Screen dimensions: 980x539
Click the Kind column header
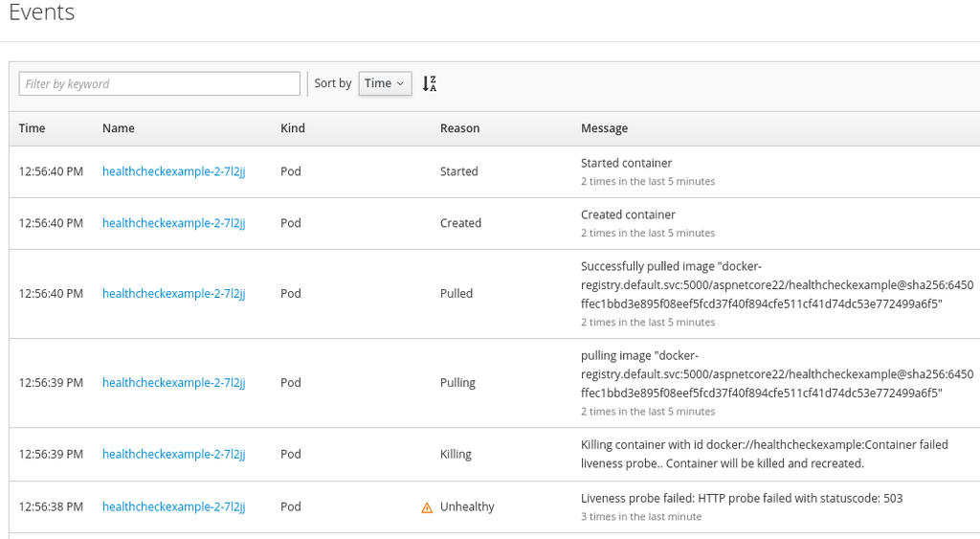(x=293, y=128)
